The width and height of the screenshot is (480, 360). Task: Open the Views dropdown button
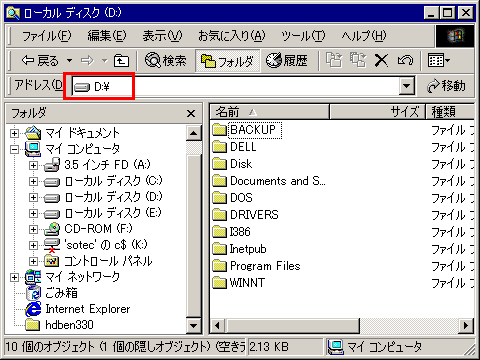pos(439,61)
